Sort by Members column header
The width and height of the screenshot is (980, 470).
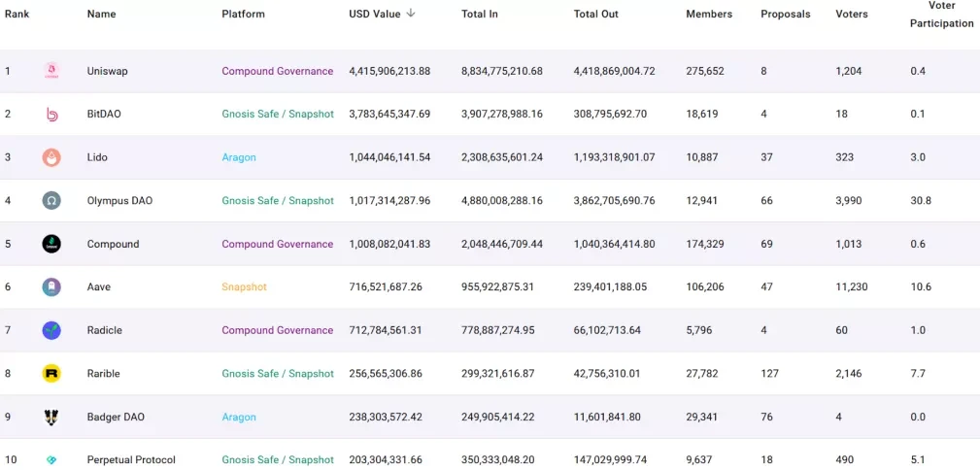[x=709, y=14]
